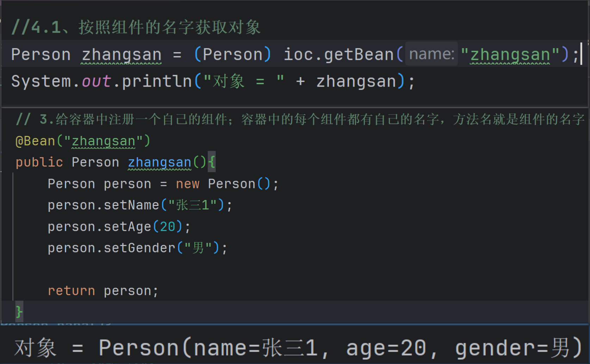The width and height of the screenshot is (590, 364).
Task: Click the setAge method call
Action: [x=127, y=227]
